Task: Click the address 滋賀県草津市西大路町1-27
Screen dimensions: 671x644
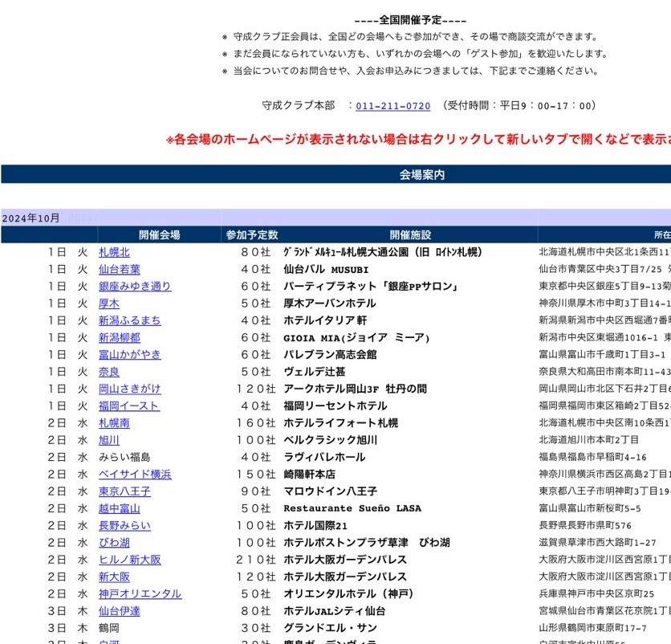Action: pos(597,543)
